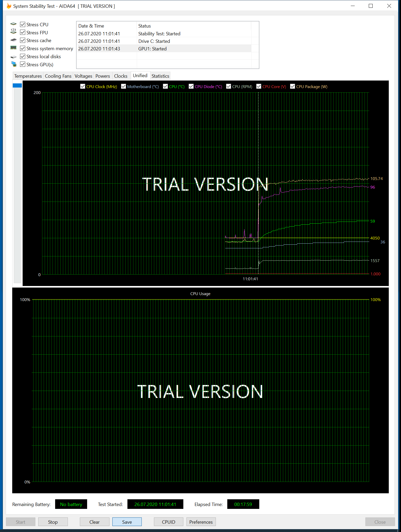Toggle CPU Diode (°C) graph checkbox
This screenshot has height=532, width=401.
191,87
